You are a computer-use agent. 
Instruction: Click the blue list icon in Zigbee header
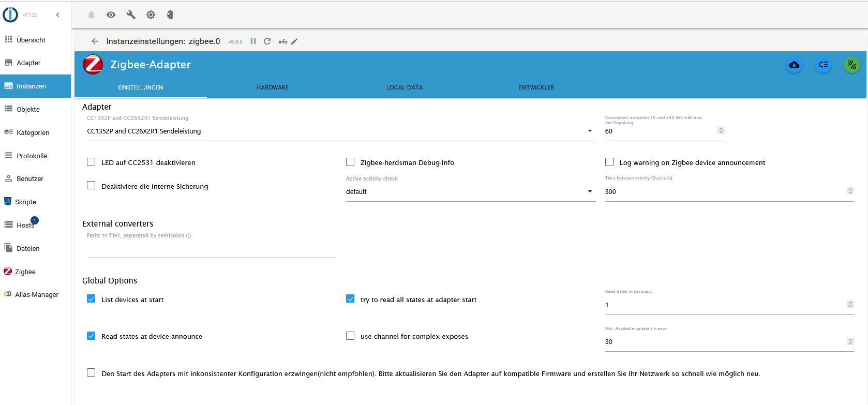[823, 65]
